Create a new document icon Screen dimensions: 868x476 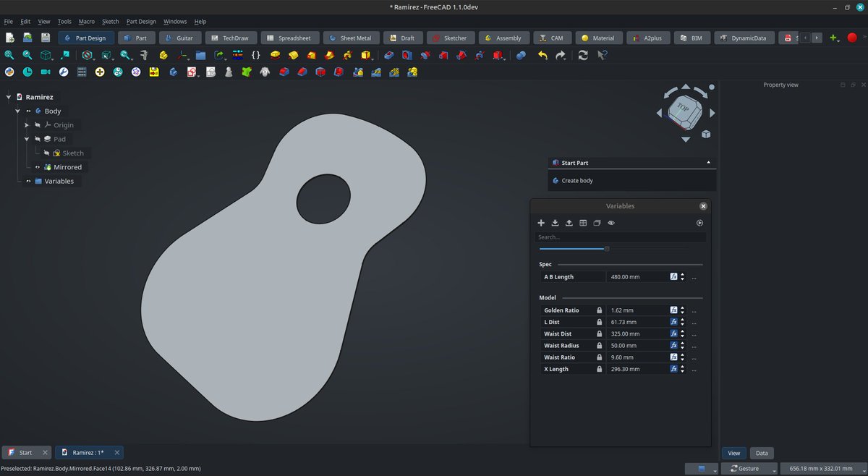click(9, 38)
